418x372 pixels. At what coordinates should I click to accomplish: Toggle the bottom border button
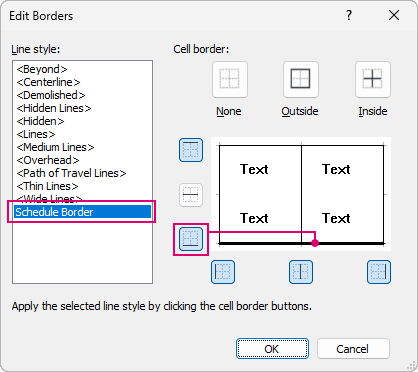(191, 239)
